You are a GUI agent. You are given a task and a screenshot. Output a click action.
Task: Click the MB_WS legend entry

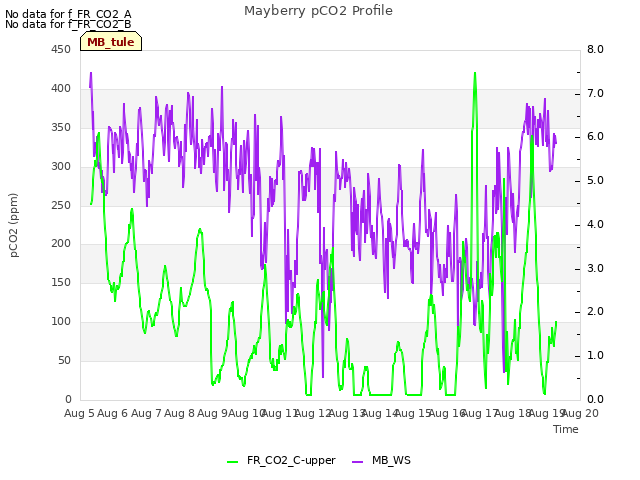tap(381, 460)
